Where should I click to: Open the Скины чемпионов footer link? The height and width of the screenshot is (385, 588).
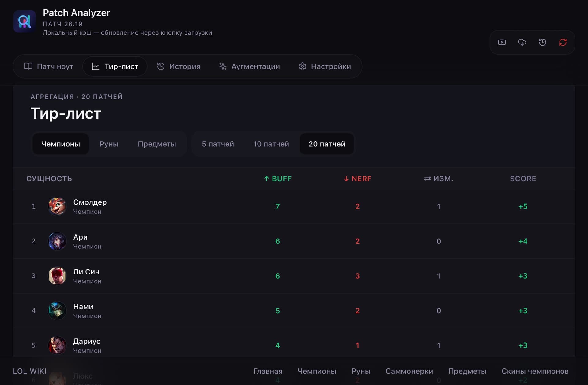click(535, 371)
